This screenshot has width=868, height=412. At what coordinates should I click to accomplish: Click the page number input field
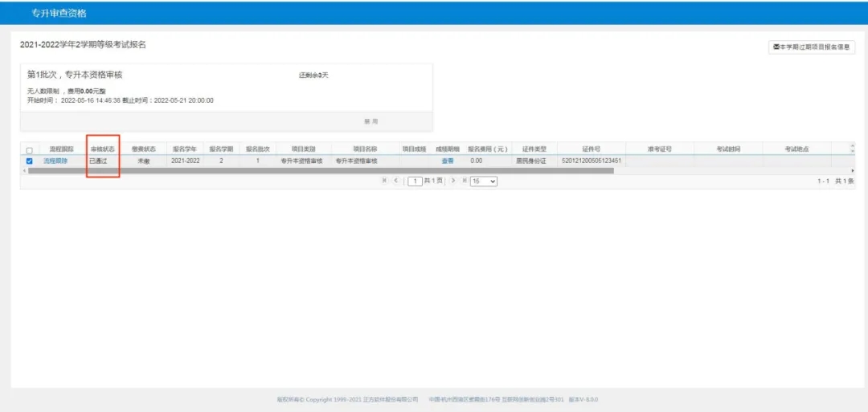point(415,182)
